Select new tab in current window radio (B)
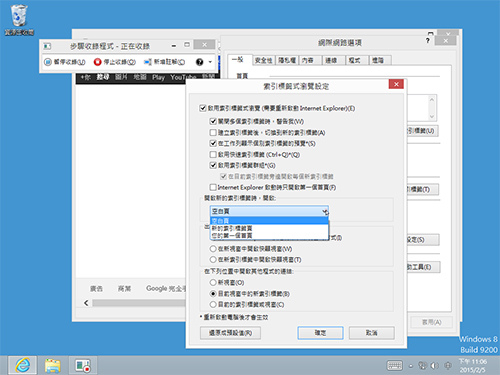Image resolution: width=500 pixels, height=375 pixels. coord(213,294)
